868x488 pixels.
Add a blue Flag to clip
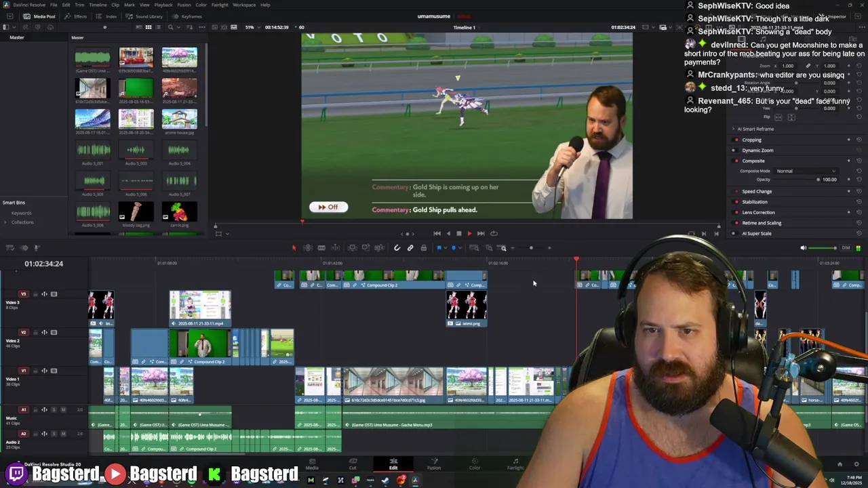(x=439, y=248)
